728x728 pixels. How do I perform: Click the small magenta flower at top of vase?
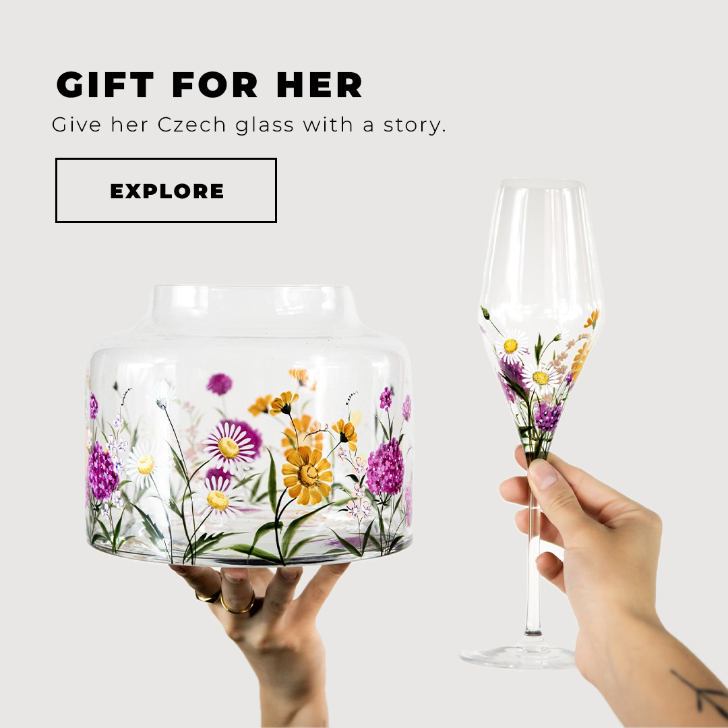tap(219, 384)
